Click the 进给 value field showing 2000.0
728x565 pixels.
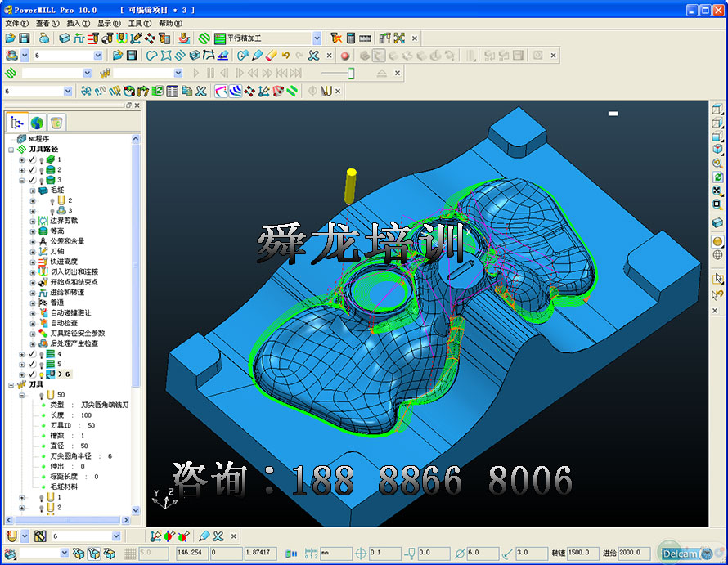point(634,553)
